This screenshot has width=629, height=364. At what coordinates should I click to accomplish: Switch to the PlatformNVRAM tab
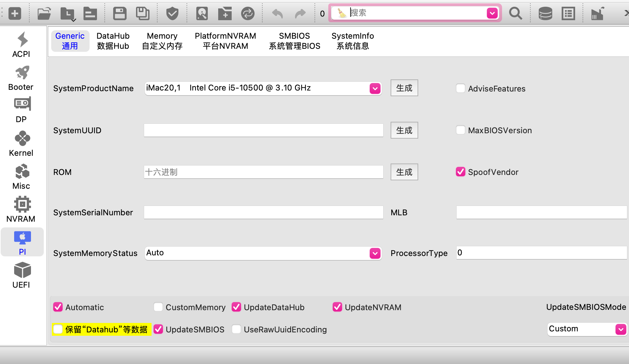pos(225,41)
